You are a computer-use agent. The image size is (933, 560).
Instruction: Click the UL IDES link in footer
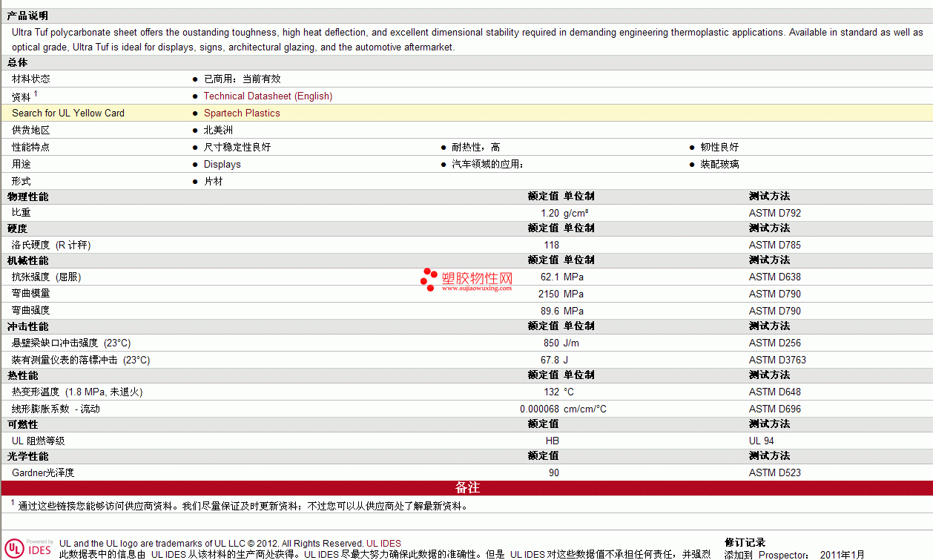pos(383,544)
